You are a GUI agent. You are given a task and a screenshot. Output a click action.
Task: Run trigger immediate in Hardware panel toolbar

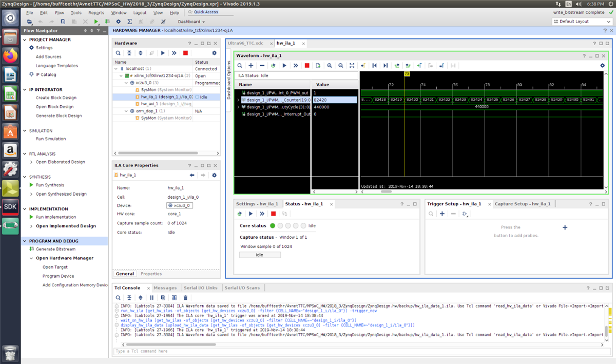174,53
